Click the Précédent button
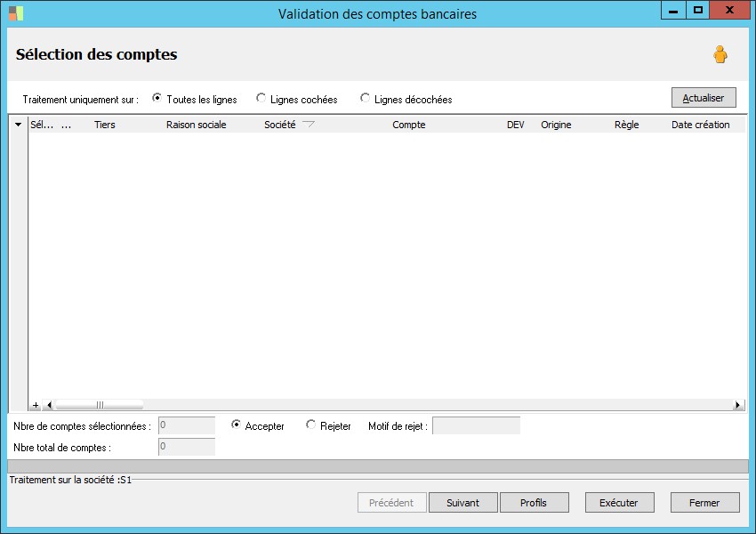The image size is (756, 534). 391,503
